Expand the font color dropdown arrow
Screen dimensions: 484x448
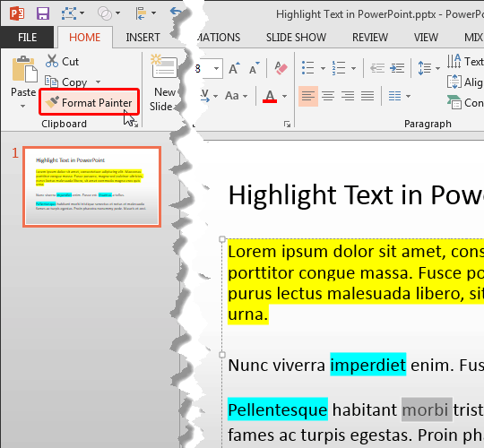tap(285, 96)
